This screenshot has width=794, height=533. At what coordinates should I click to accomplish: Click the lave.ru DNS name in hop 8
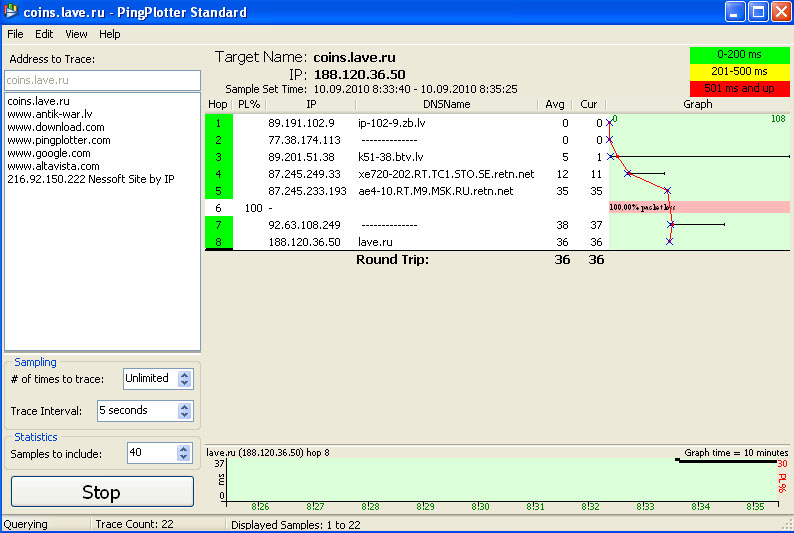375,242
